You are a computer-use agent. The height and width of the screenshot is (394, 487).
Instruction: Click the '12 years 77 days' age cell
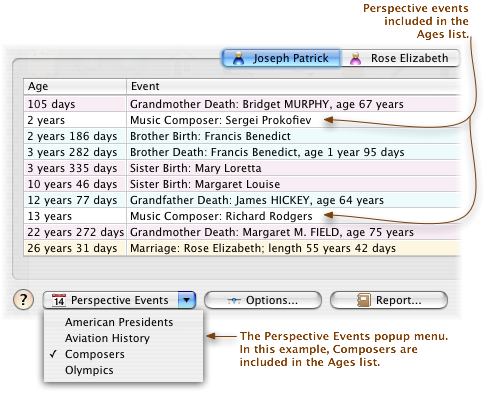click(x=75, y=200)
